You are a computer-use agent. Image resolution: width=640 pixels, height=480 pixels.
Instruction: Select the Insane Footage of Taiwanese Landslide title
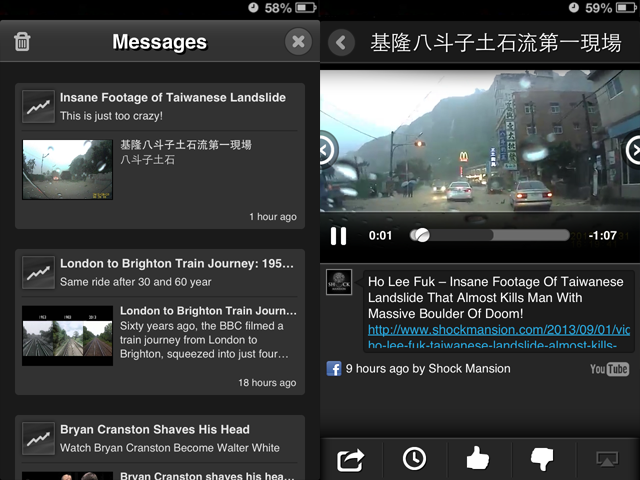(x=173, y=98)
